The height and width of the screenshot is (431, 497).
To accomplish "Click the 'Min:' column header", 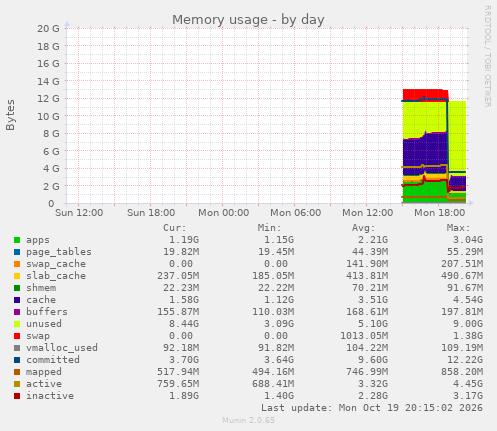I will tap(270, 228).
